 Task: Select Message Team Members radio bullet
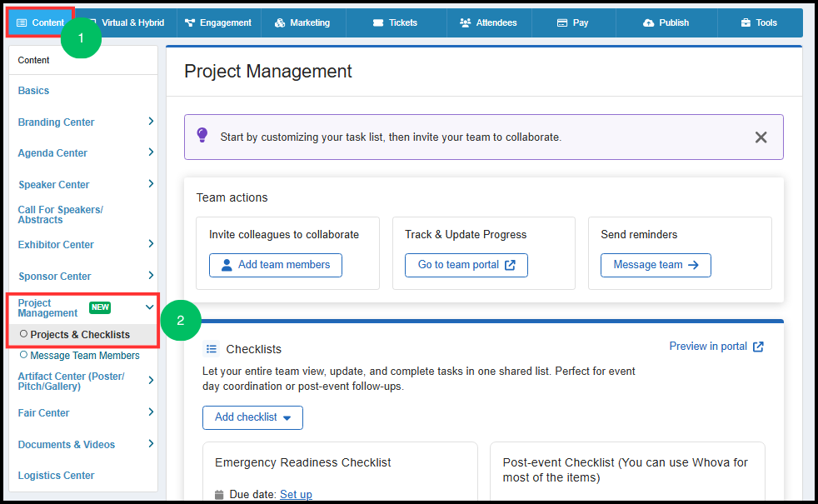23,355
